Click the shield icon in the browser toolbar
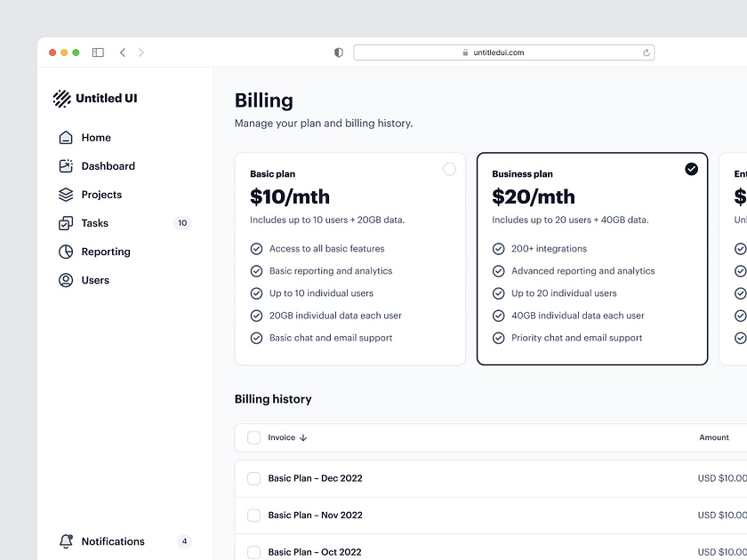Image resolution: width=747 pixels, height=560 pixels. point(338,52)
